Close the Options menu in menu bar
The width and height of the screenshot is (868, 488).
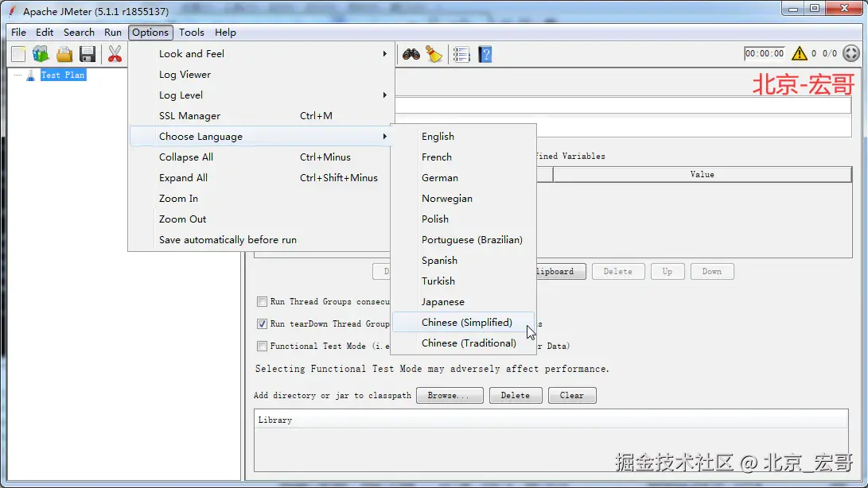tap(150, 32)
